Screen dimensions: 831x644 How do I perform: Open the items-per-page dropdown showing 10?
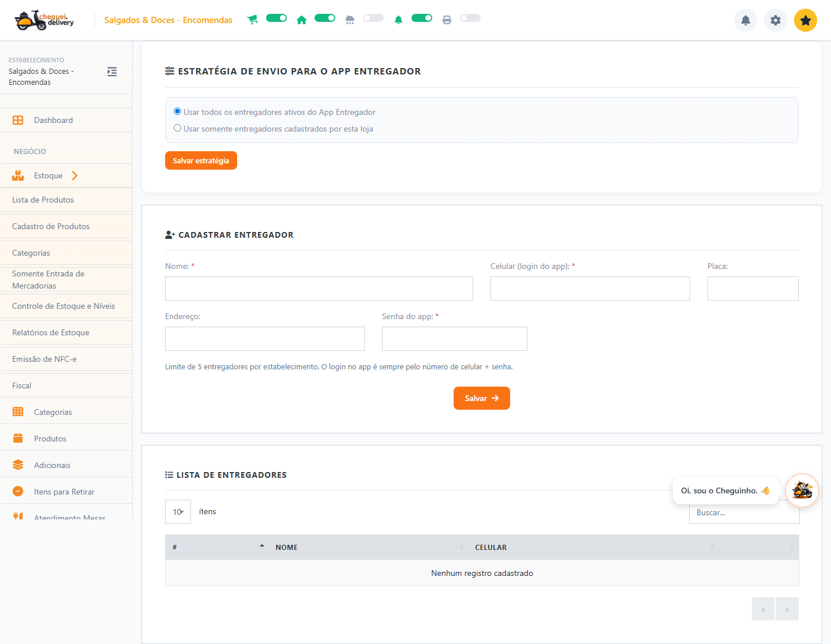(x=178, y=512)
